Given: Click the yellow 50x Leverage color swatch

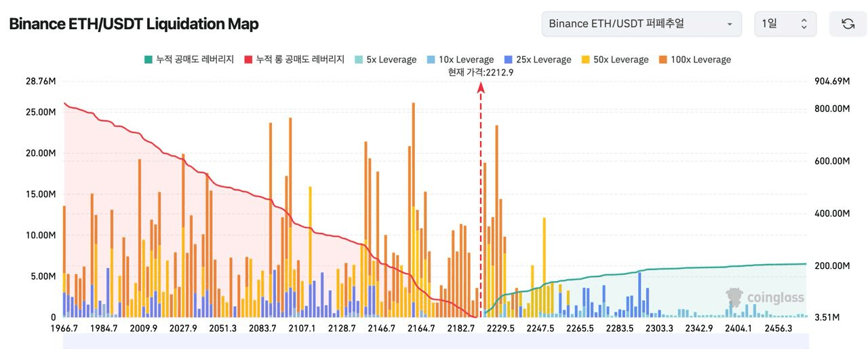Looking at the screenshot, I should 586,60.
